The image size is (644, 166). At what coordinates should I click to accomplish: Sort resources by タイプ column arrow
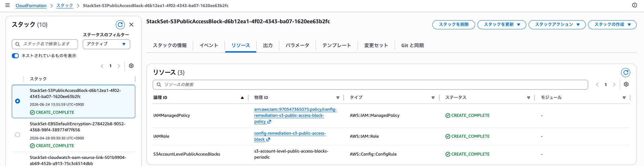click(x=433, y=98)
